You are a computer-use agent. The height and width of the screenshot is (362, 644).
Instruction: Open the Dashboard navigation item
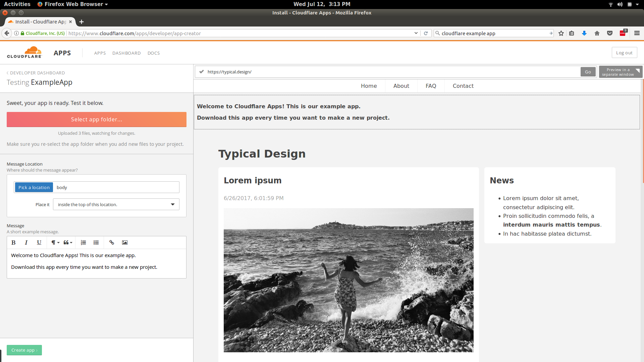point(126,53)
